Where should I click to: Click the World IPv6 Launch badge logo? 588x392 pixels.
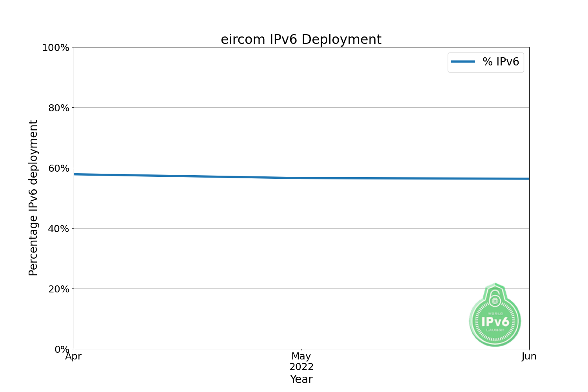(495, 320)
